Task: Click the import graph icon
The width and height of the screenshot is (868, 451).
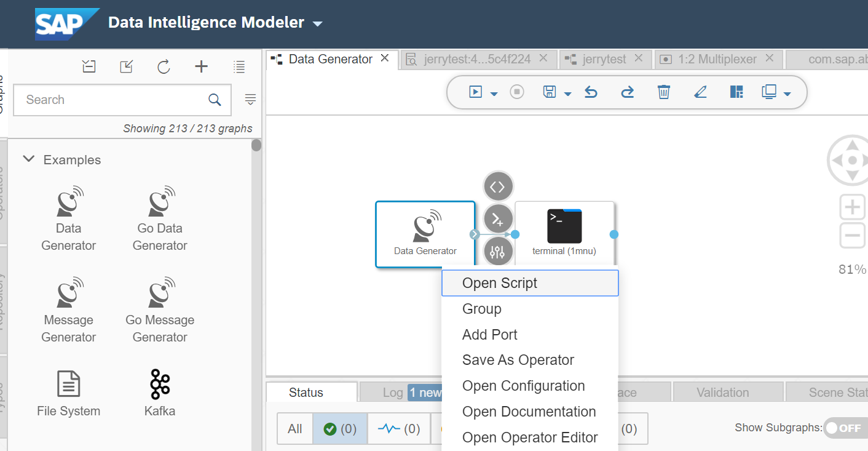Action: click(126, 66)
